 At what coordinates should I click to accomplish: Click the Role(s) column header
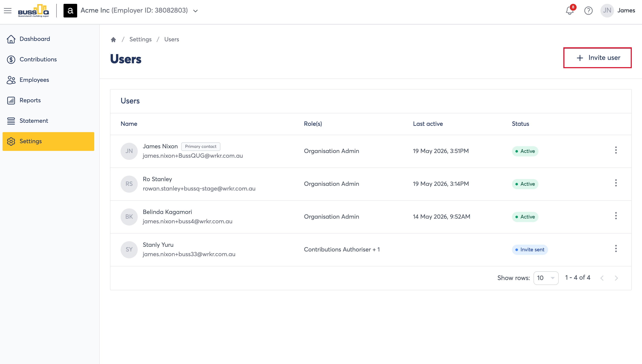click(313, 124)
